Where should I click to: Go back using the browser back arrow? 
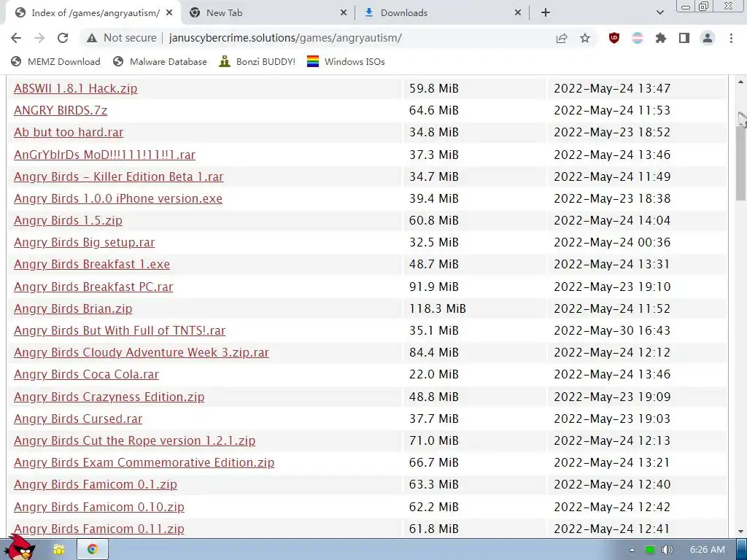coord(16,38)
